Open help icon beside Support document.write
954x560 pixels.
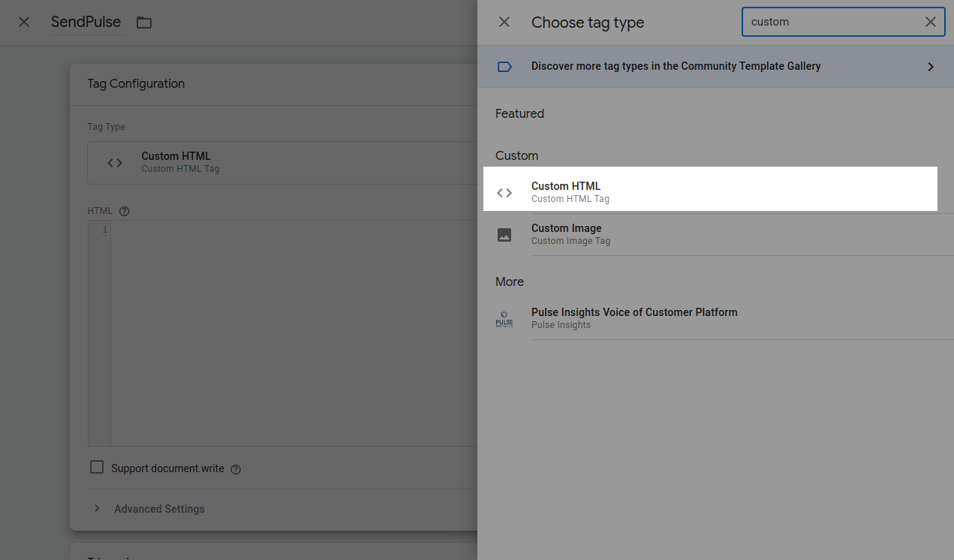tap(236, 469)
